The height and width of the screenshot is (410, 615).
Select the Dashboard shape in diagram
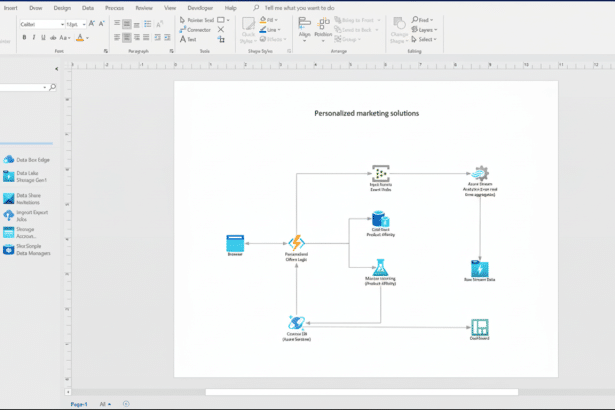click(480, 327)
